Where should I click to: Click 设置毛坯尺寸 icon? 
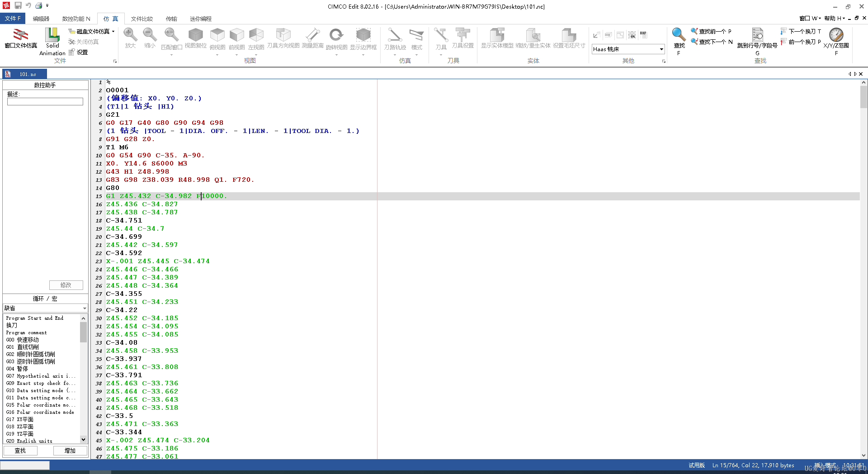click(x=569, y=35)
